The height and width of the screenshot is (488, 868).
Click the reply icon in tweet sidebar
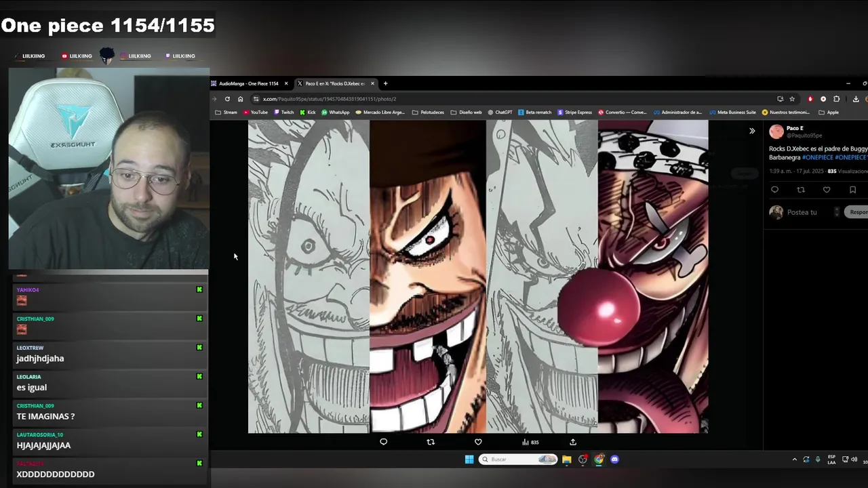coord(775,190)
